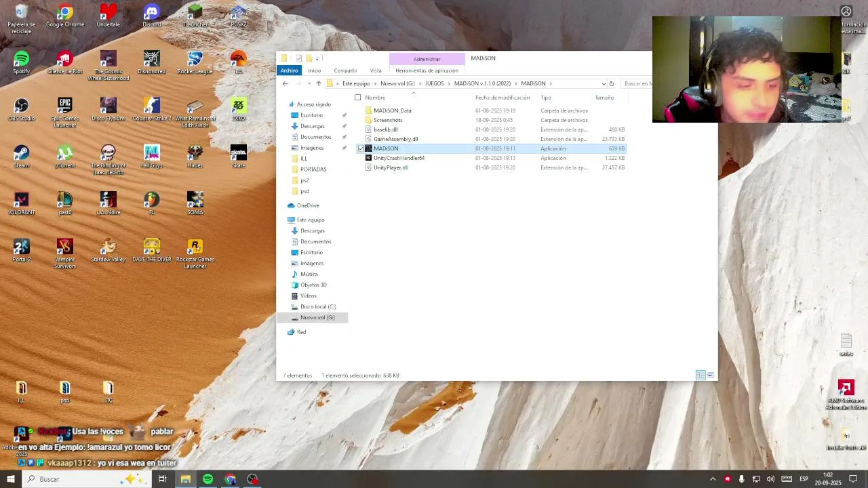Select the Administrar contextual tab
868x488 pixels.
pyautogui.click(x=427, y=59)
